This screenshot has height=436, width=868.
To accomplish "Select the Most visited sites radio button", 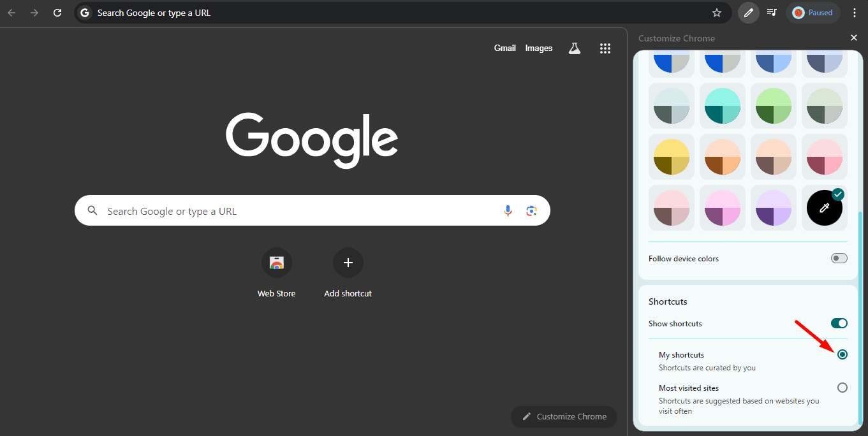I will (842, 388).
